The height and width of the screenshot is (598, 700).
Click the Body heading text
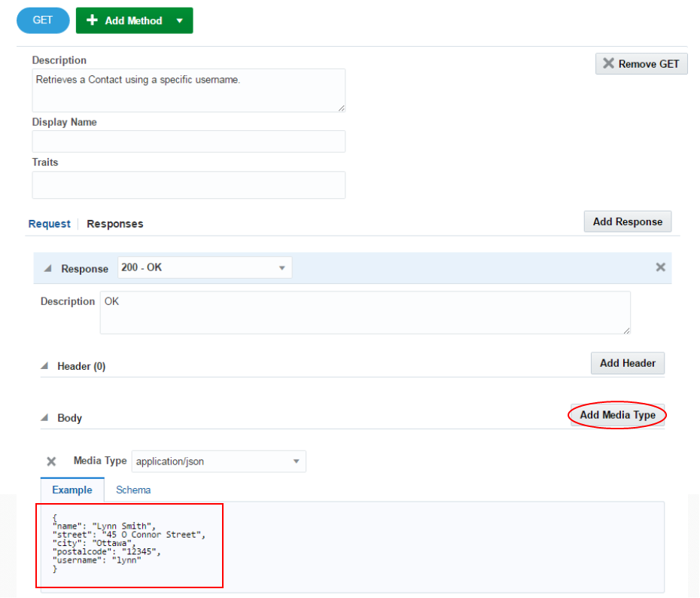pyautogui.click(x=70, y=418)
